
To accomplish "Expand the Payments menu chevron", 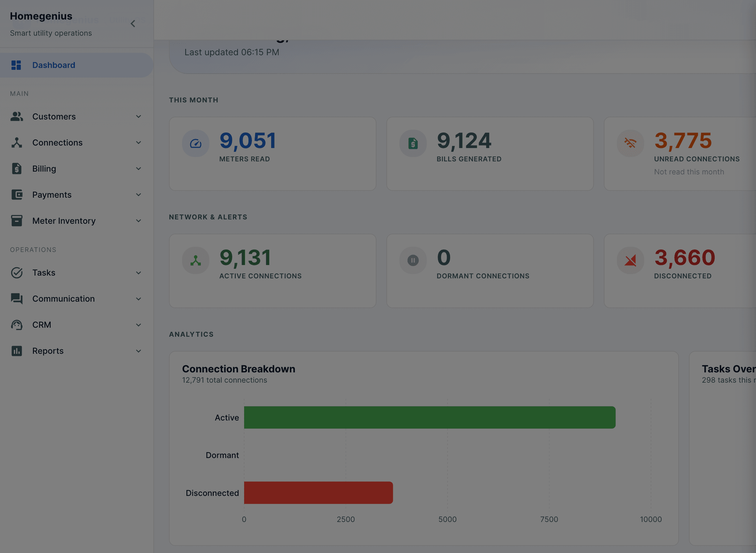I will click(x=139, y=195).
